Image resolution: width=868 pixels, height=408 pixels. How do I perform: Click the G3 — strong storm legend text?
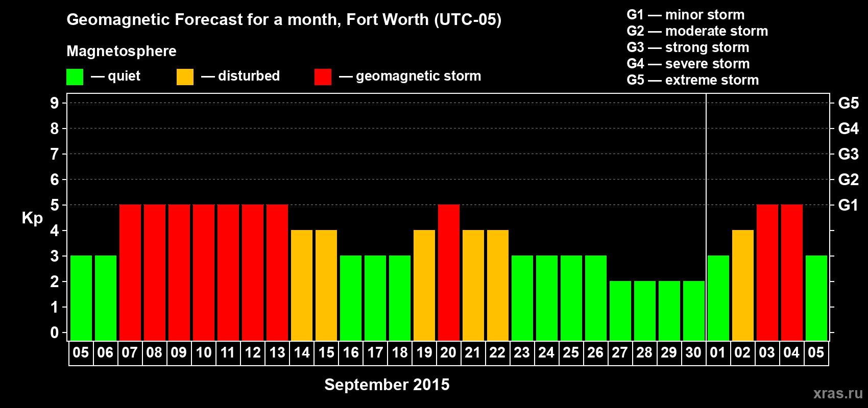688,47
